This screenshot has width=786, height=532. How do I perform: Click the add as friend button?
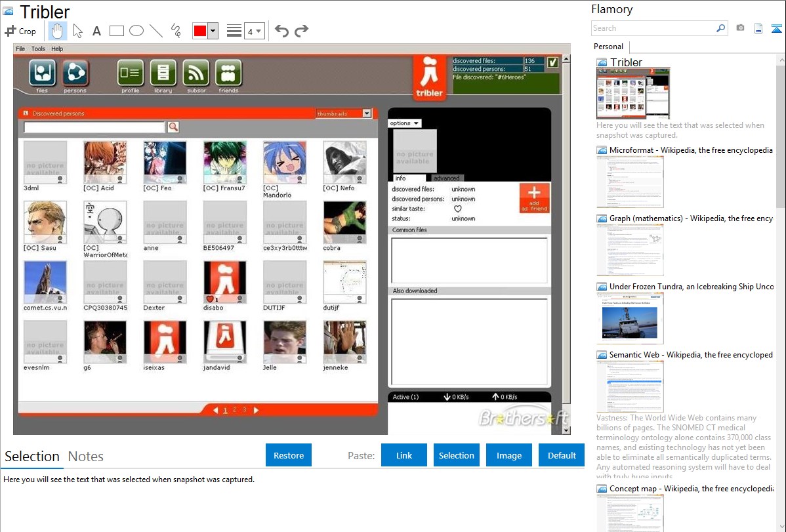[x=534, y=199]
